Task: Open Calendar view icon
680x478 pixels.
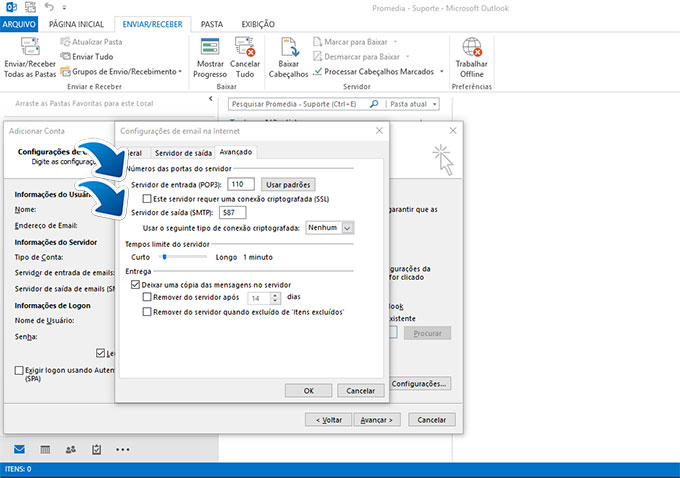Action: (45, 450)
